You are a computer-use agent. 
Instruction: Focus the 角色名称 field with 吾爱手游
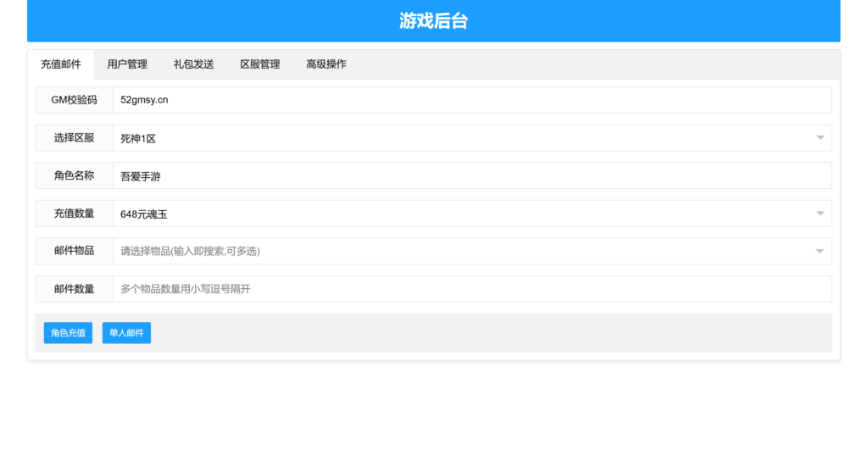tap(471, 176)
